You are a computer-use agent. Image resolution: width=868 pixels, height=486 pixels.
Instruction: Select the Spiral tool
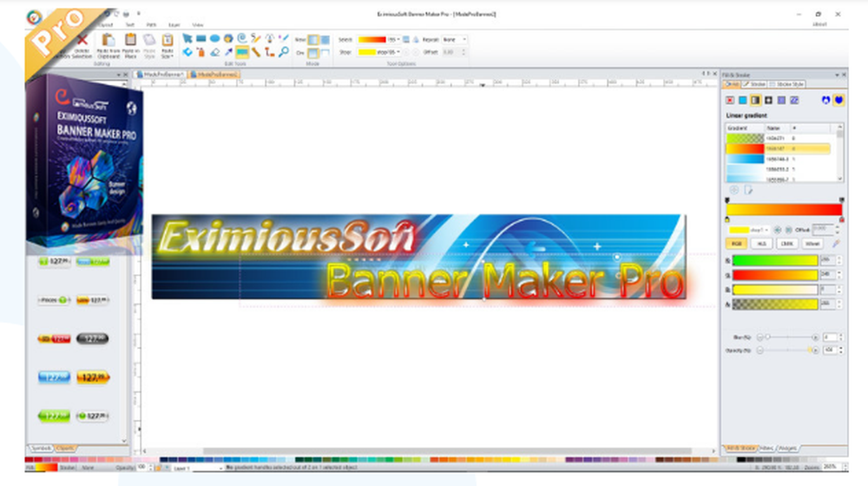(x=242, y=38)
